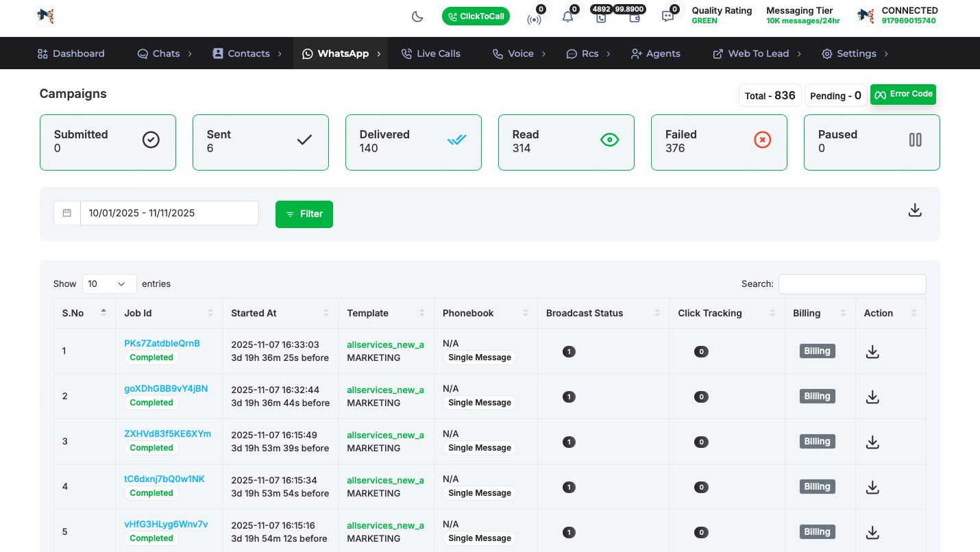Click the green Filter button
Viewport: 980px width, 552px height.
(304, 214)
